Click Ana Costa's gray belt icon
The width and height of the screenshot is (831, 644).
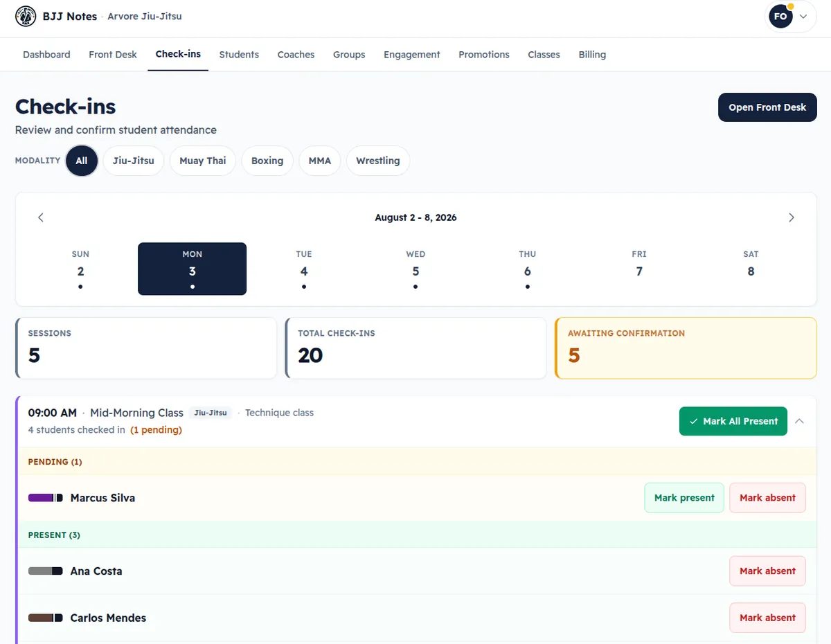point(46,571)
